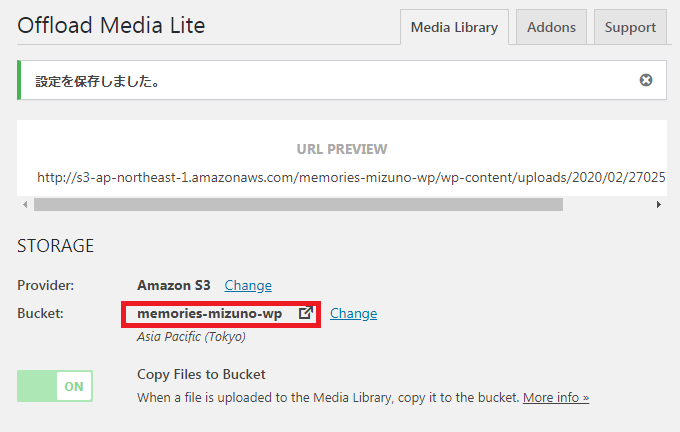Screen dimensions: 680x432
Task: Click URL preview scrollbar left arrow
Action: (25, 204)
